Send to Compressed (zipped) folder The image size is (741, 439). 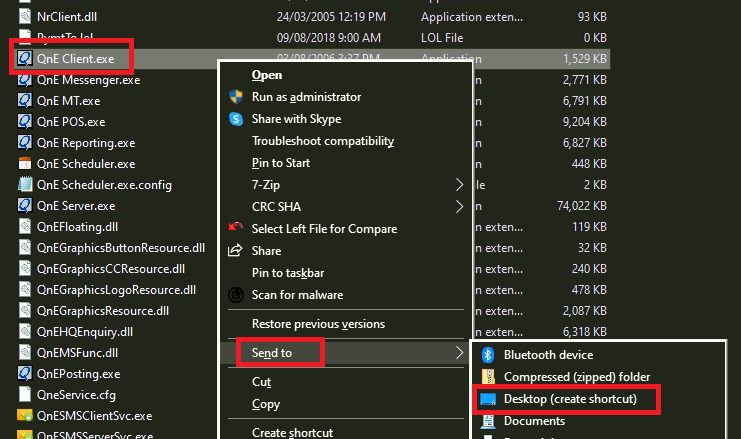coord(577,377)
